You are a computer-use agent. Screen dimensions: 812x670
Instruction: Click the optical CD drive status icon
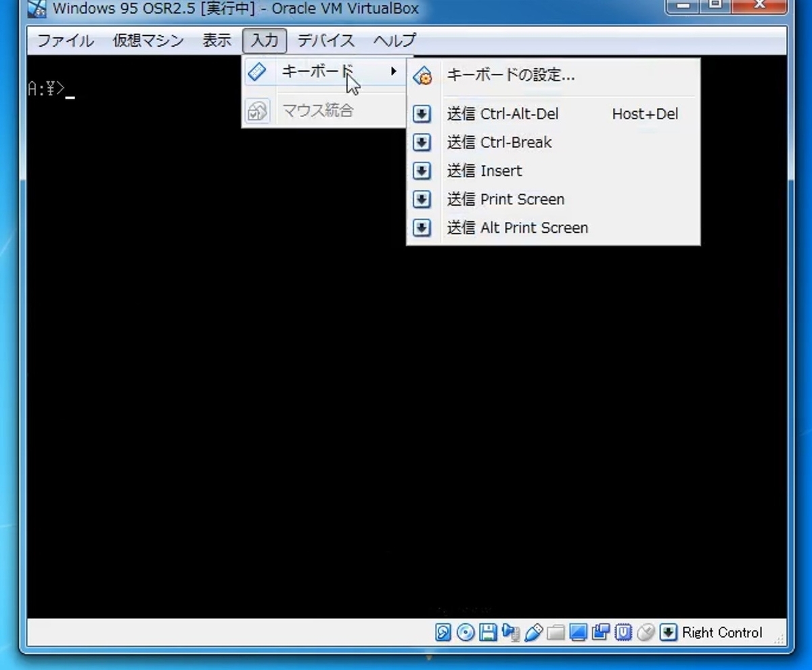(466, 633)
